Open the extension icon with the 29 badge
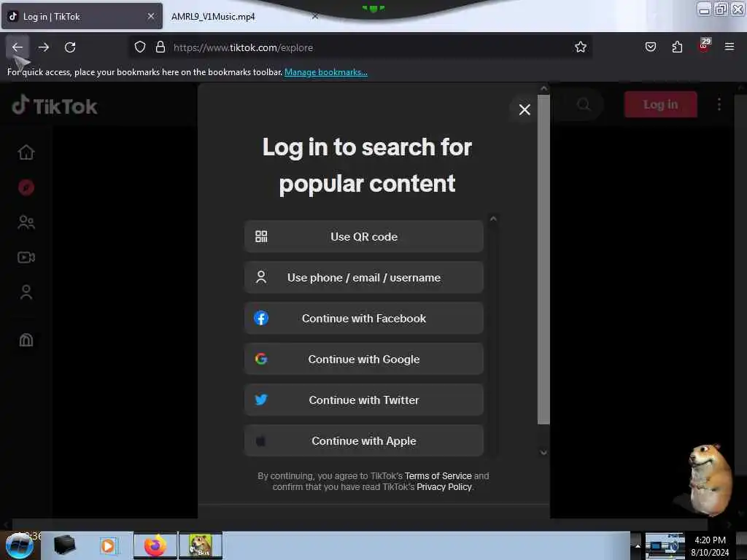Image resolution: width=747 pixels, height=560 pixels. tap(704, 44)
